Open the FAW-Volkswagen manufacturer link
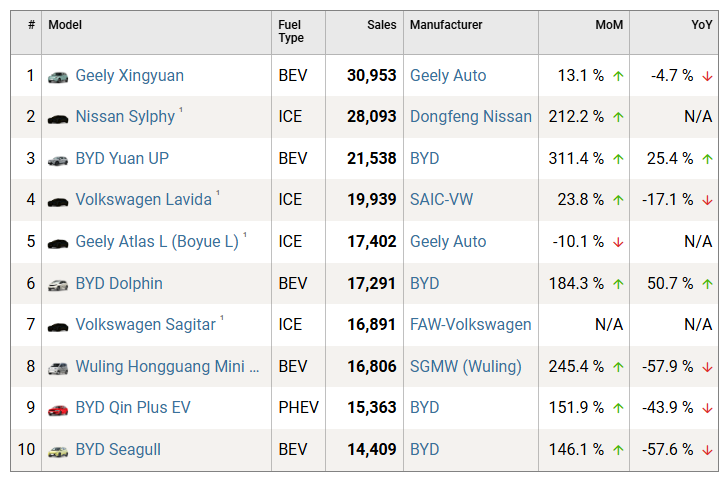 click(470, 325)
